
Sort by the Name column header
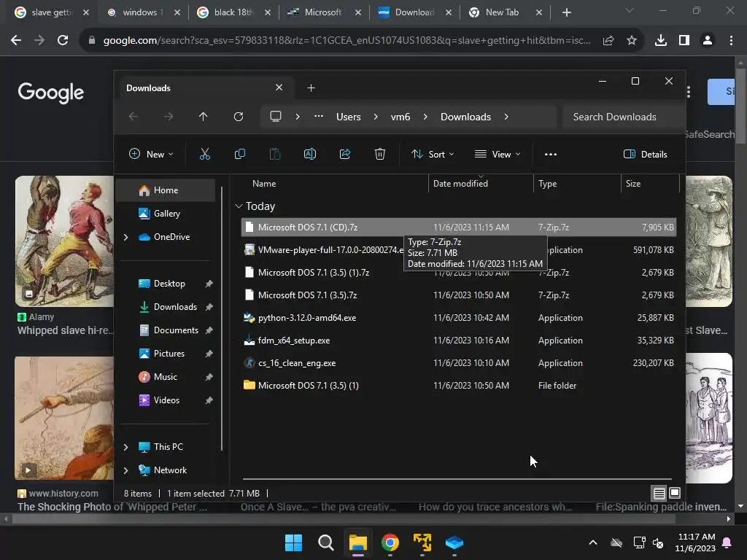click(x=264, y=184)
